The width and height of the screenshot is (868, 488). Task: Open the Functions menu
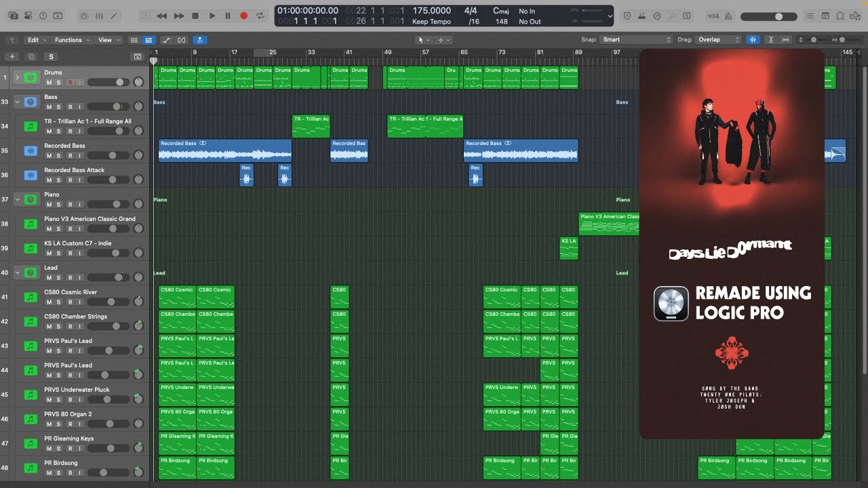point(72,40)
